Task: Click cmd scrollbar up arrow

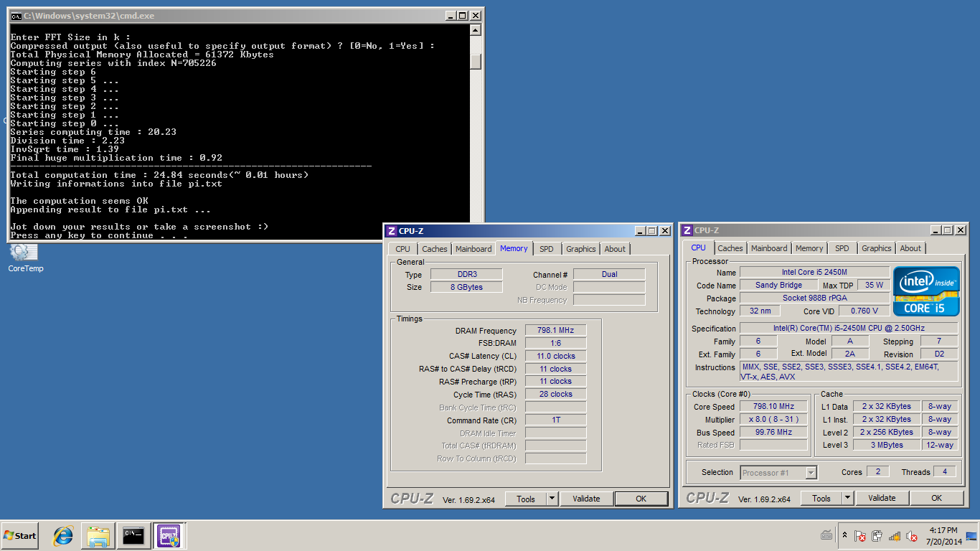Action: (476, 30)
